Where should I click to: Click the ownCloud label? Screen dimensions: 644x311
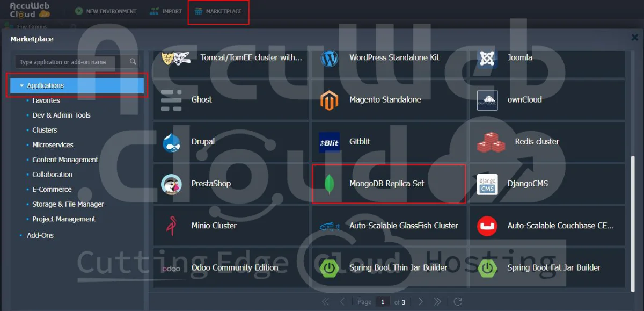point(525,99)
